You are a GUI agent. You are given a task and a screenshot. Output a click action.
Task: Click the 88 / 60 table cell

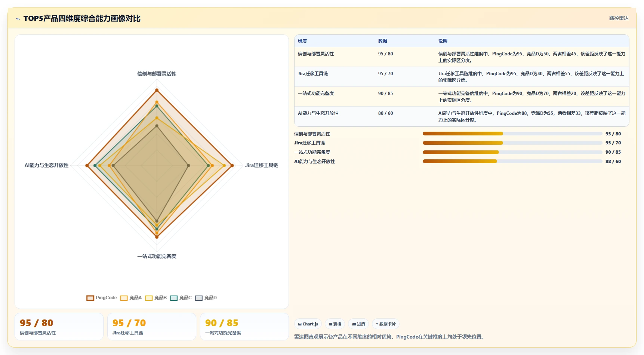pyautogui.click(x=385, y=113)
